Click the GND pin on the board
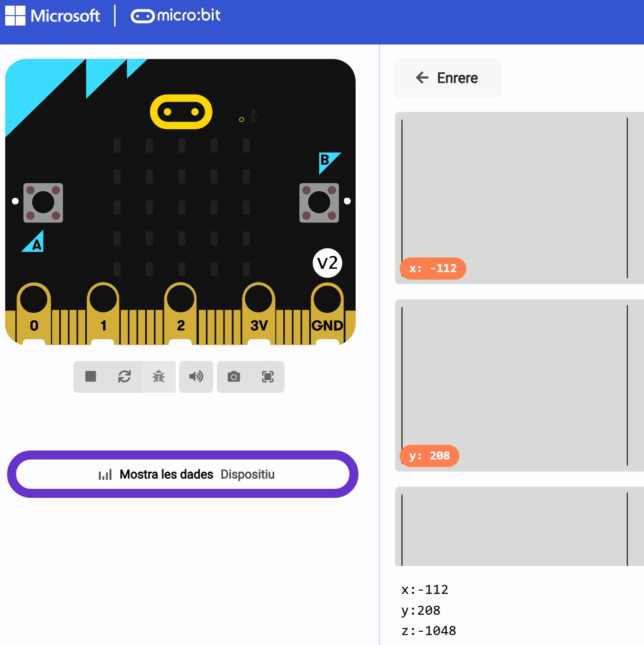The width and height of the screenshot is (644, 645). (327, 300)
